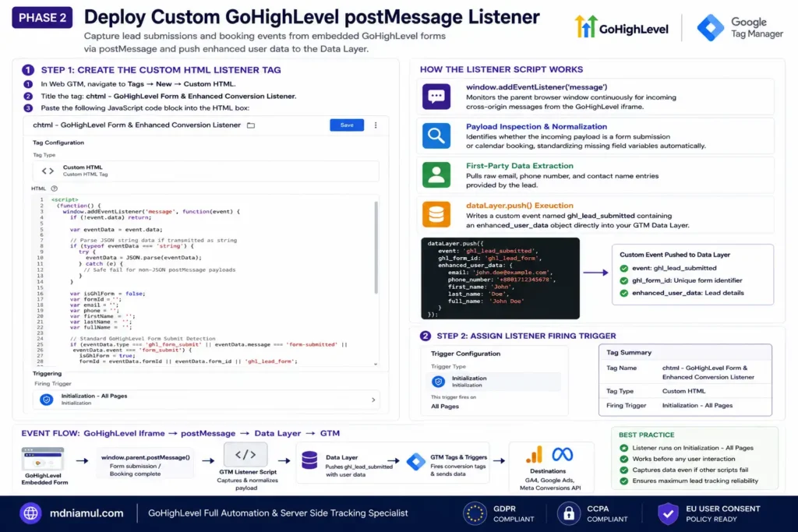This screenshot has height=532, width=798.
Task: Select the Custom HTML code brackets icon
Action: pyautogui.click(x=48, y=171)
